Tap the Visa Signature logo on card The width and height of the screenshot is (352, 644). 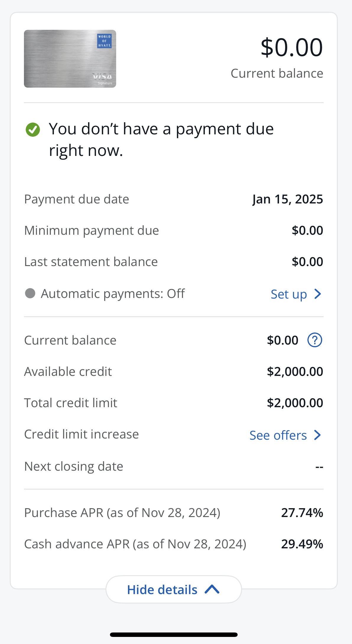tap(102, 79)
